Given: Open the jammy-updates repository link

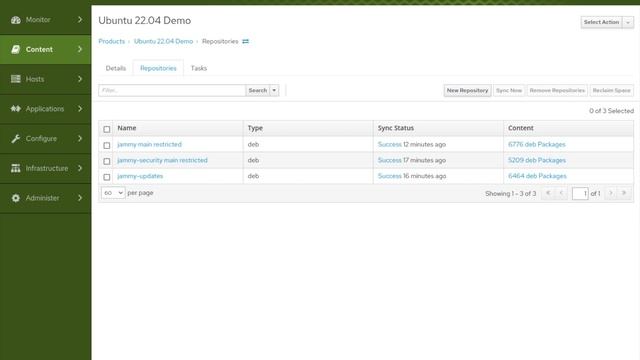Looking at the screenshot, I should 140,176.
